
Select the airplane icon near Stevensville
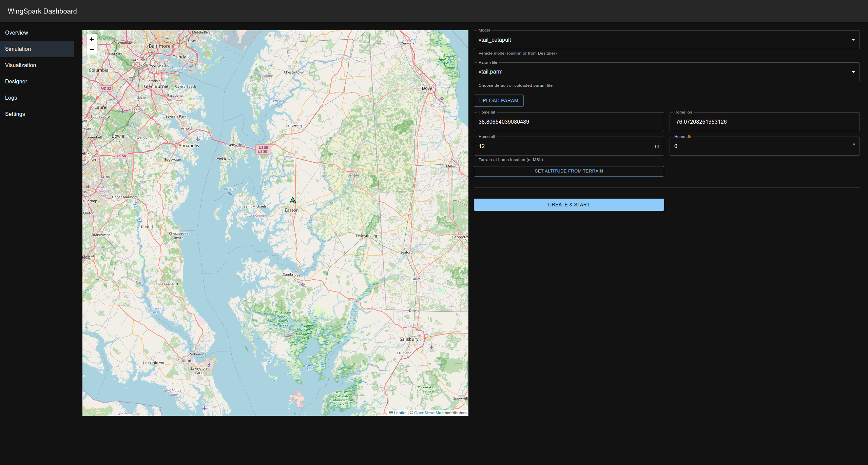[197, 139]
